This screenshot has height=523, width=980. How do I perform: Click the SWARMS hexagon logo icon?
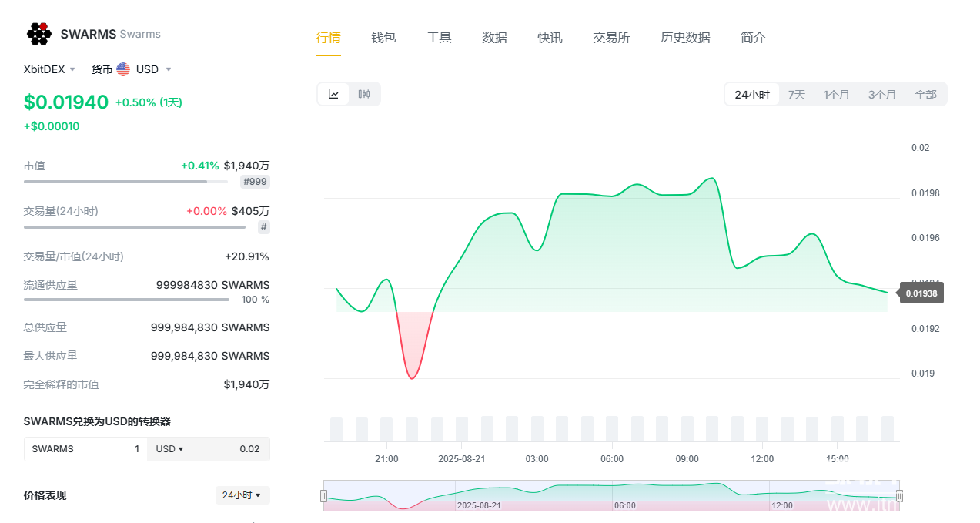coord(38,34)
